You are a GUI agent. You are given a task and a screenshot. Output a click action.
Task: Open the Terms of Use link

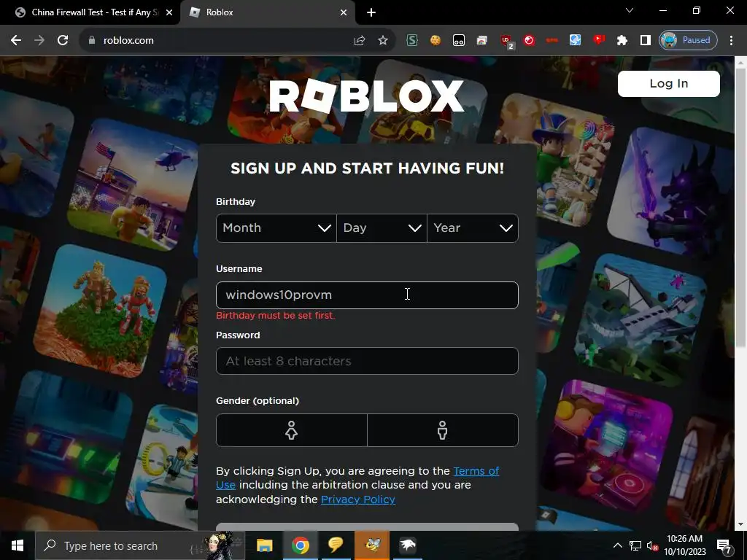click(476, 471)
